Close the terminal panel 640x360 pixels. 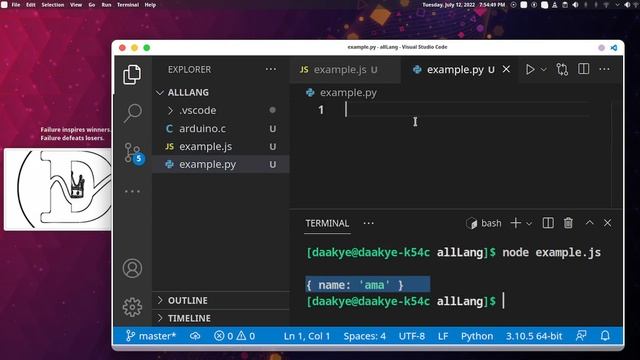tap(607, 223)
